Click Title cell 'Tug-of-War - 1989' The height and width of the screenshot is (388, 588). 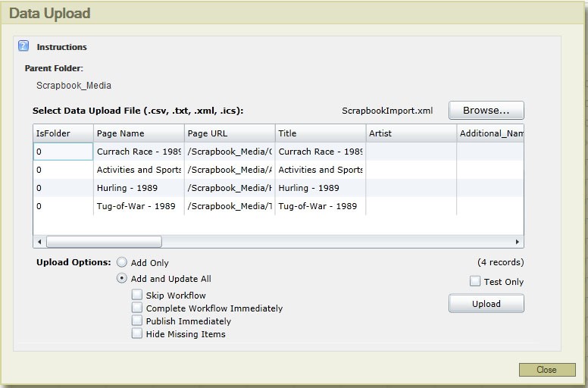pyautogui.click(x=321, y=206)
